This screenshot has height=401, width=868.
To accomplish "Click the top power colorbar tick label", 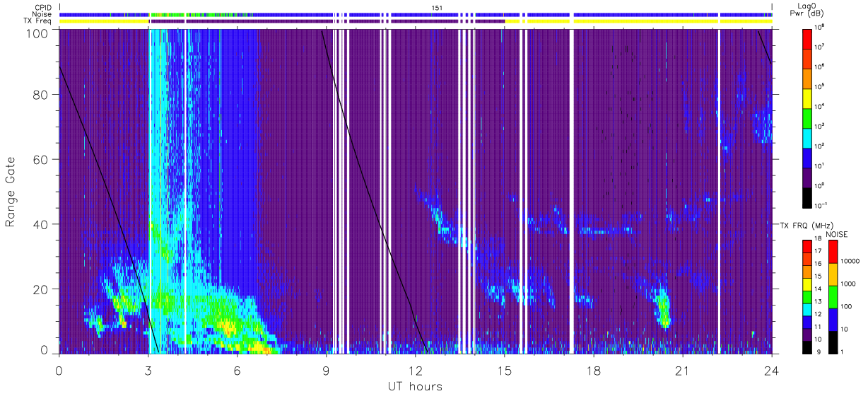I will point(821,28).
